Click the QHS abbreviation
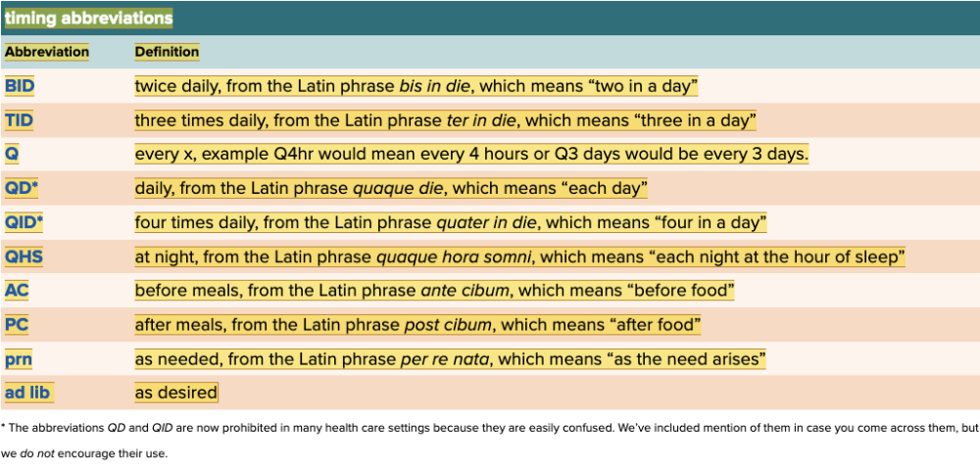The image size is (980, 466). tap(24, 256)
